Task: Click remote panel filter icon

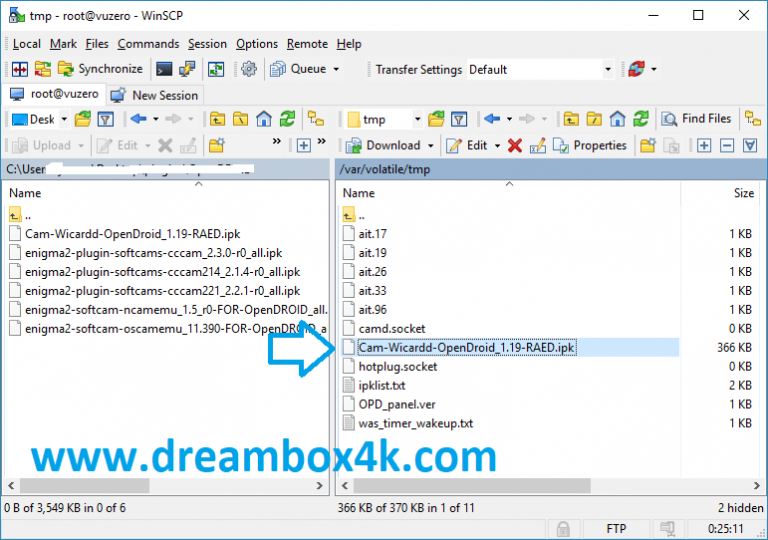Action: [x=458, y=119]
